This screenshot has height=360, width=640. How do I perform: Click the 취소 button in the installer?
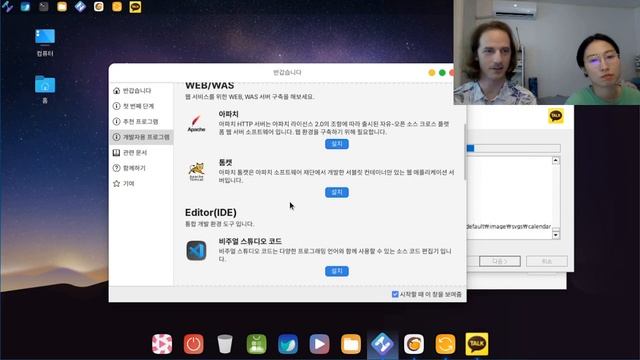point(547,261)
